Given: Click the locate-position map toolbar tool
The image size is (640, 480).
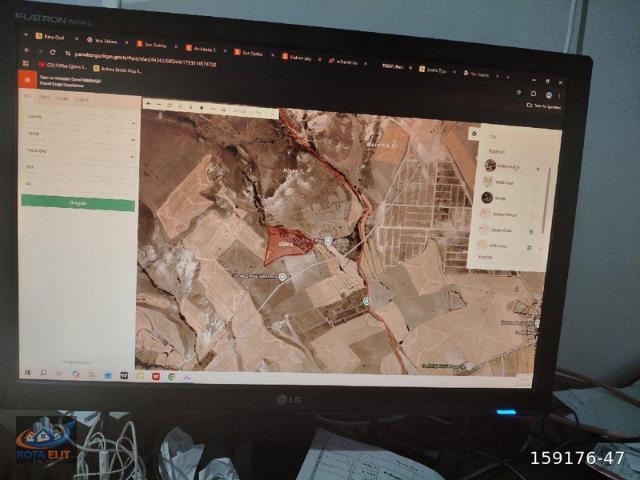Looking at the screenshot, I should [180, 106].
